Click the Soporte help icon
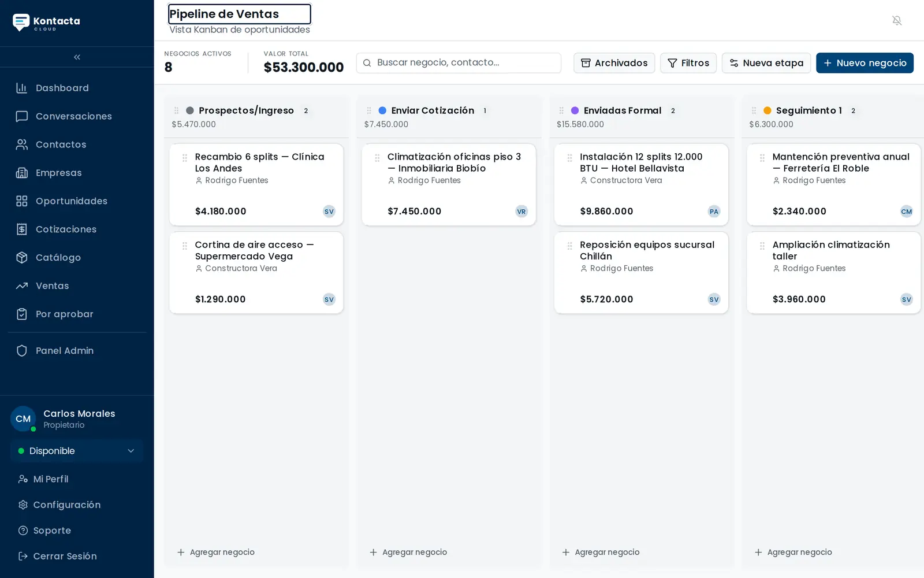Viewport: 924px width, 578px height. pyautogui.click(x=23, y=531)
